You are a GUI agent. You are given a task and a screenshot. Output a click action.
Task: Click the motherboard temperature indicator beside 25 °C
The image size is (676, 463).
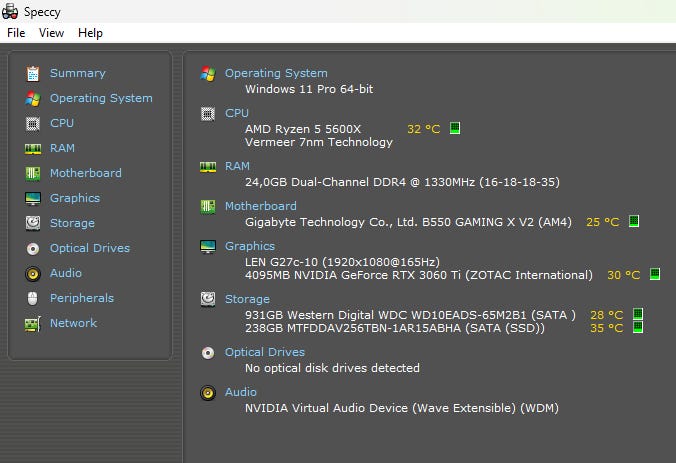633,222
